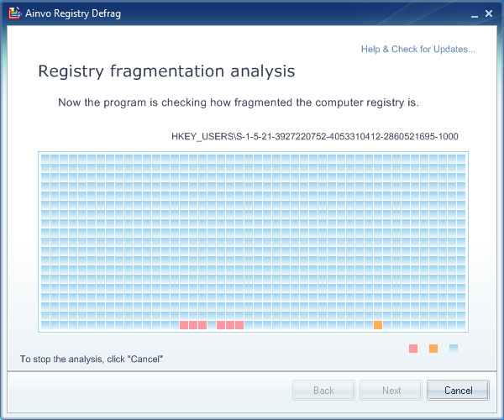Click the disabled Next button
Screen dimensions: 504x420
(x=391, y=390)
